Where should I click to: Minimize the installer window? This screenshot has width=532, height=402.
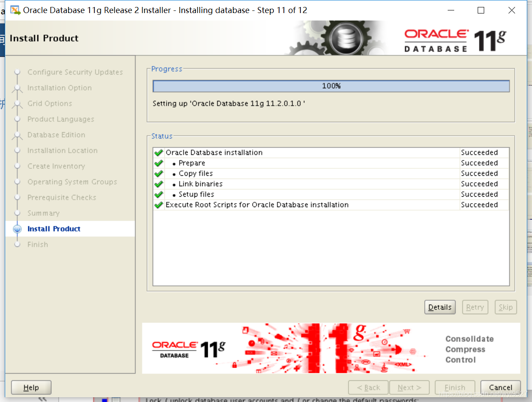(x=450, y=10)
